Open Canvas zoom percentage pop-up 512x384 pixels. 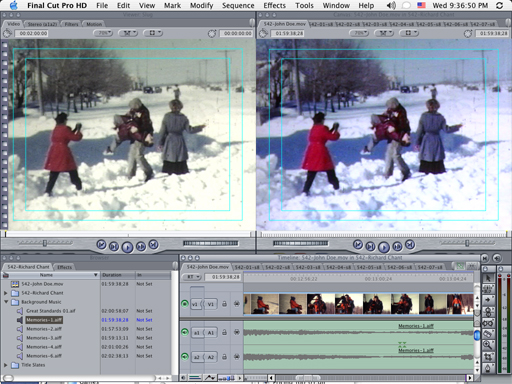tap(359, 33)
